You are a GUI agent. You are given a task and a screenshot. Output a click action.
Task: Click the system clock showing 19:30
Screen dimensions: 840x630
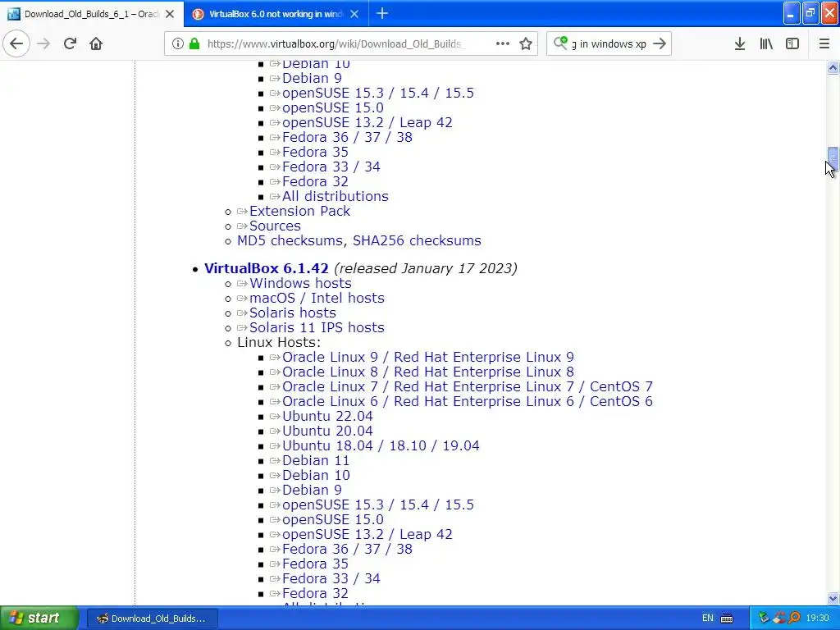coord(818,619)
